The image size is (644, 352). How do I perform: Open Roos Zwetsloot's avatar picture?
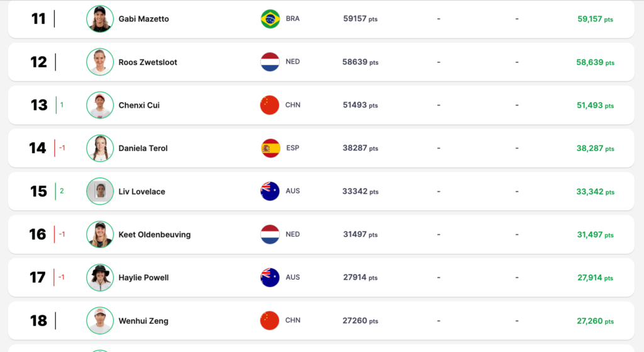[100, 62]
